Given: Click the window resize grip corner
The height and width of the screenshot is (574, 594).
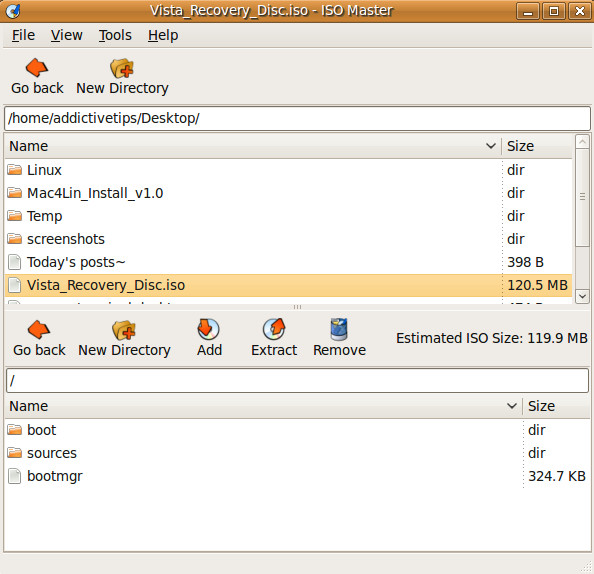Looking at the screenshot, I should tap(586, 566).
